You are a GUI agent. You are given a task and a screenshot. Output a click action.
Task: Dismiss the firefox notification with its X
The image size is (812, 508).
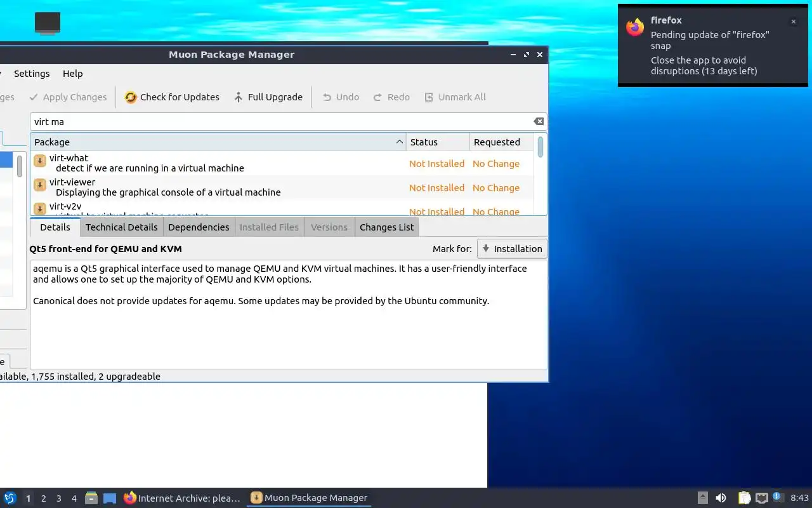click(793, 22)
